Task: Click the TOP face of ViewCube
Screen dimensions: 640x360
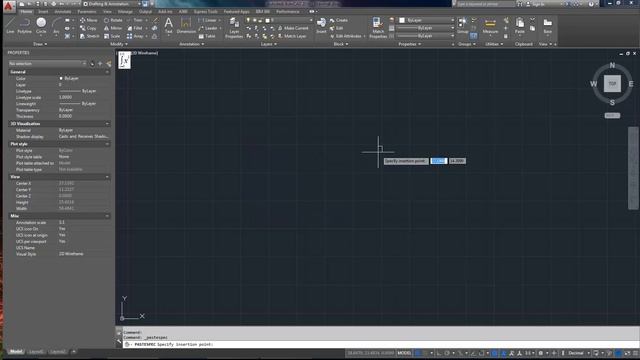Action: 612,84
